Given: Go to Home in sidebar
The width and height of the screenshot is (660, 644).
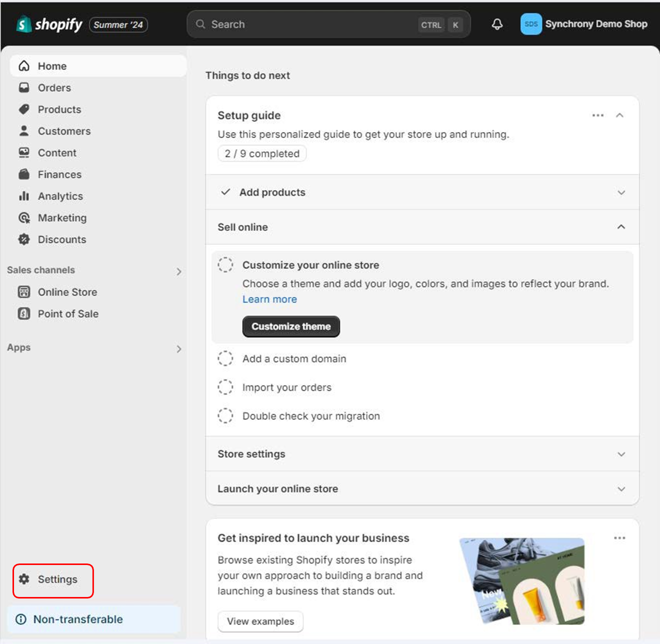Looking at the screenshot, I should tap(98, 66).
